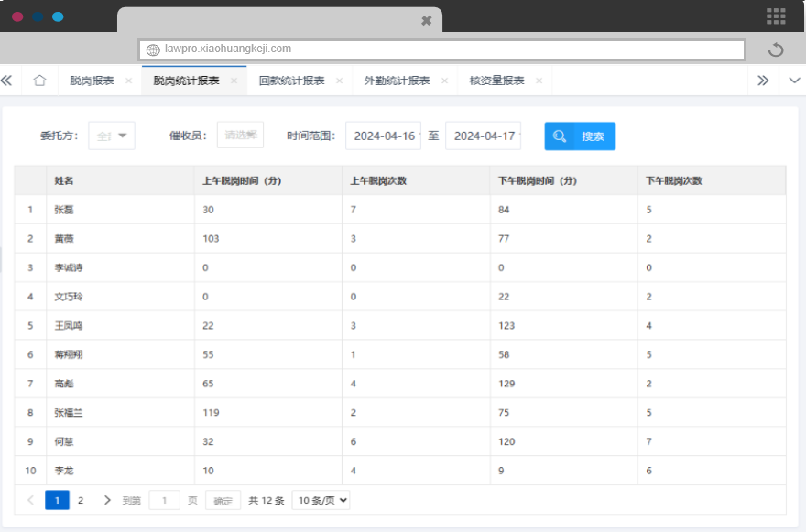Image resolution: width=806 pixels, height=532 pixels.
Task: Click the 搜索 search button
Action: point(580,136)
